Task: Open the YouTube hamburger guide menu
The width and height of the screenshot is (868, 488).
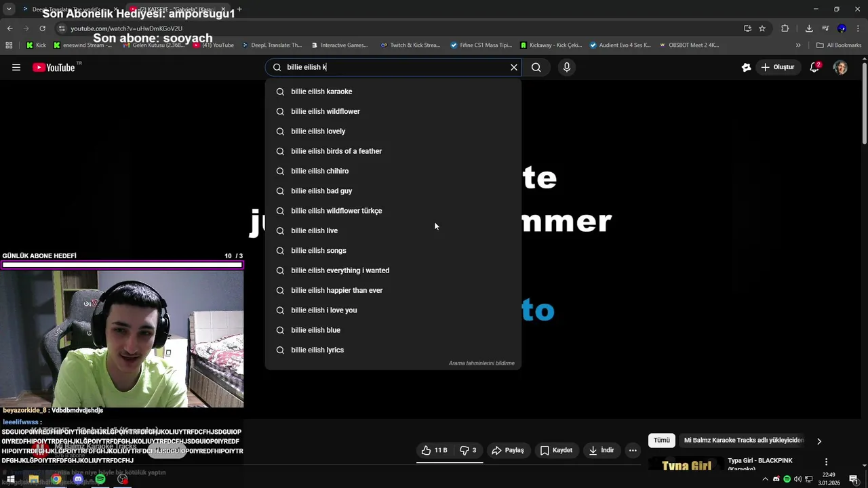Action: click(16, 67)
